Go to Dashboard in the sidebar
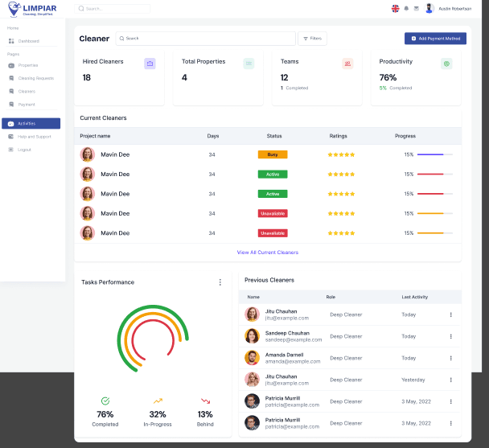The image size is (489, 448). [28, 41]
